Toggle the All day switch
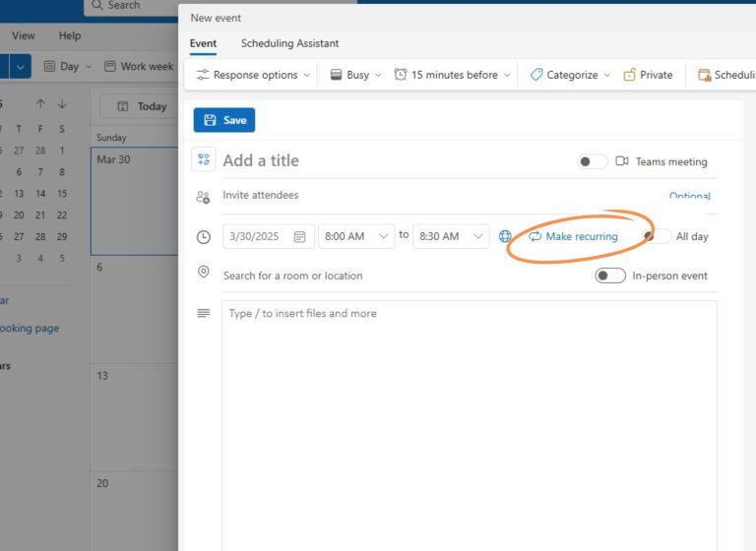 tap(657, 236)
